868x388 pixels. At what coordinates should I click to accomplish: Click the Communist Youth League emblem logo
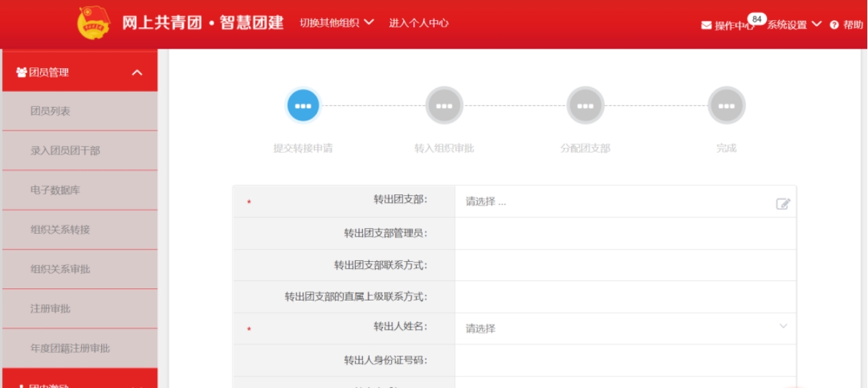[94, 23]
